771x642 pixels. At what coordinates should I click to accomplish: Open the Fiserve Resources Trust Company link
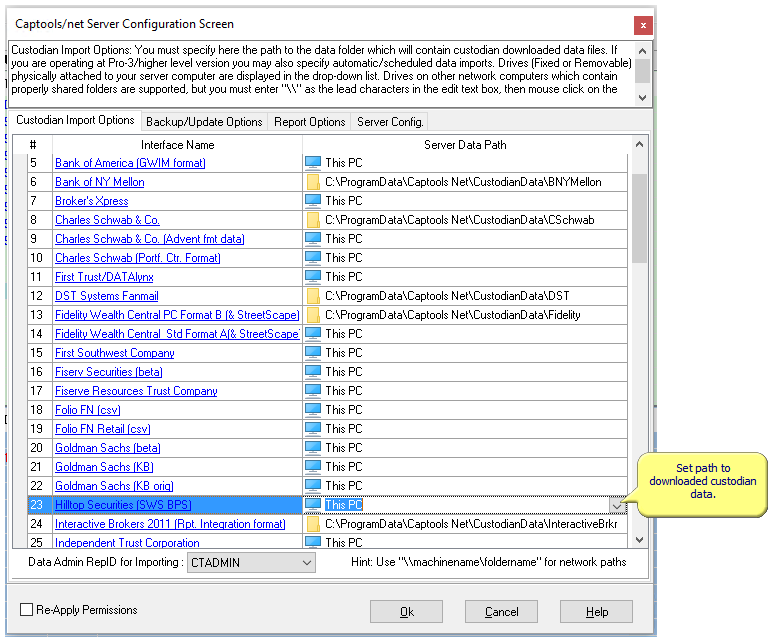coord(136,391)
